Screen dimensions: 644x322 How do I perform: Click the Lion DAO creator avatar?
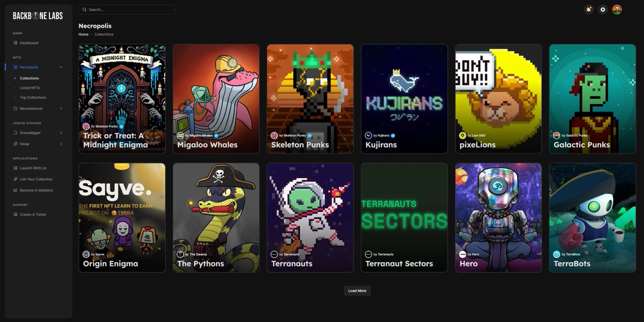point(463,136)
